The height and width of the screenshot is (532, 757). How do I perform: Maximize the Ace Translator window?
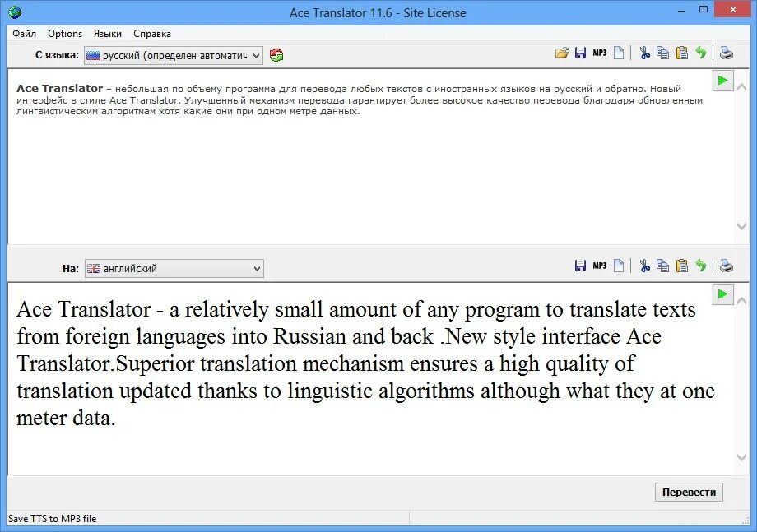point(704,10)
